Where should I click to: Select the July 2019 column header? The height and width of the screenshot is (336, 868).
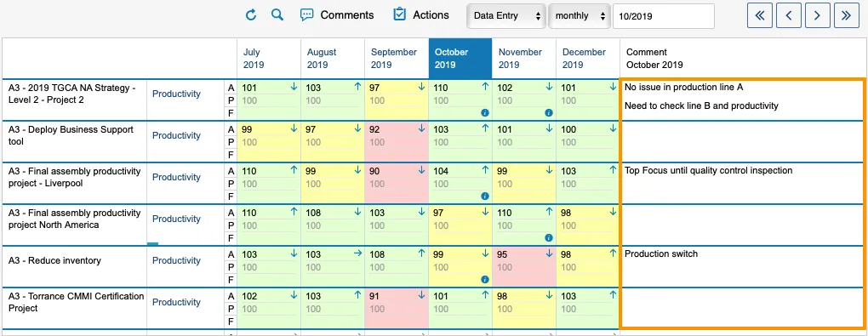pyautogui.click(x=269, y=58)
